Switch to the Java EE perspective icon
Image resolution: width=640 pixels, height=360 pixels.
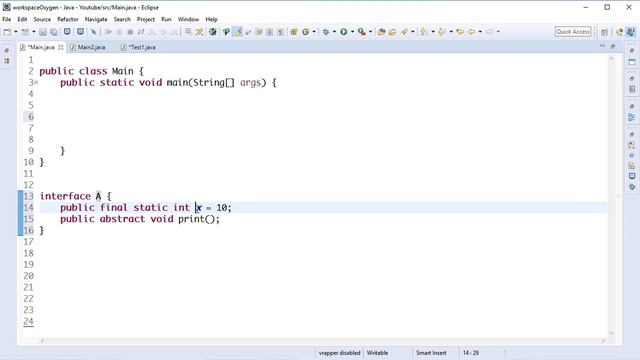tap(619, 32)
